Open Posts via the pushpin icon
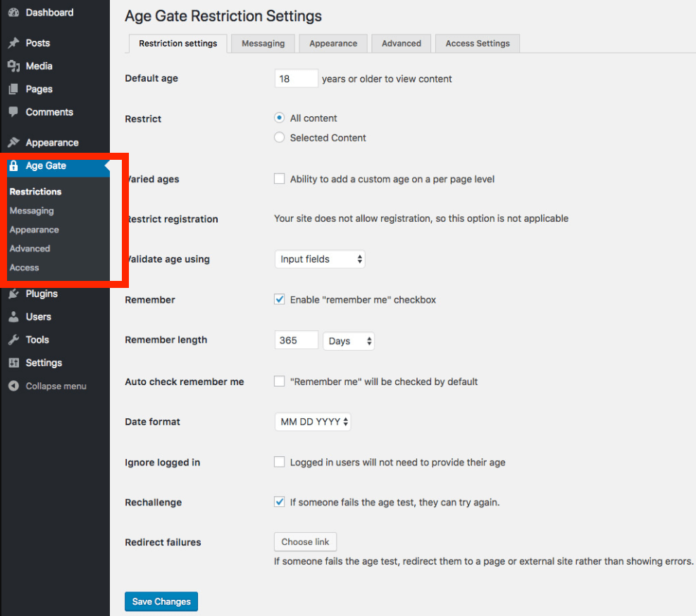The image size is (696, 616). click(13, 43)
